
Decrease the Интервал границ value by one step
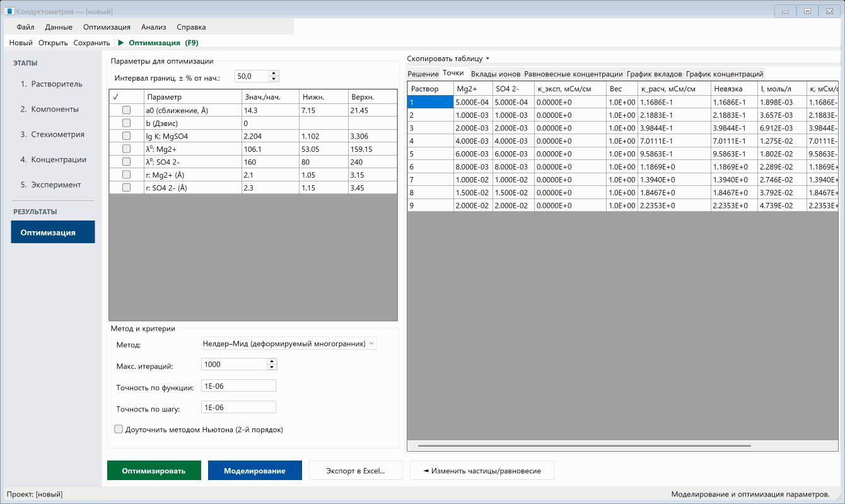(274, 79)
